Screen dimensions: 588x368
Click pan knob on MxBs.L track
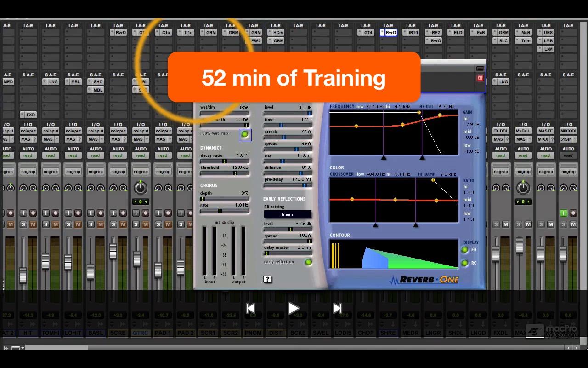[523, 188]
